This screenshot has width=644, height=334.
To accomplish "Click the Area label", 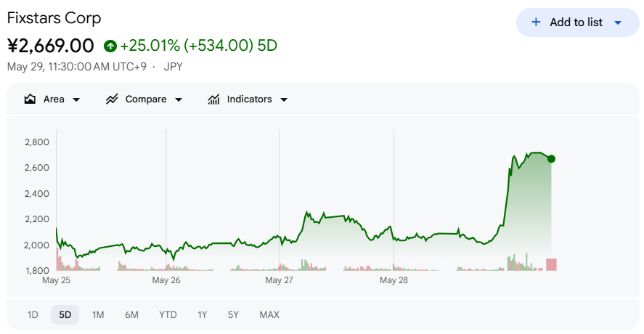I will (54, 99).
